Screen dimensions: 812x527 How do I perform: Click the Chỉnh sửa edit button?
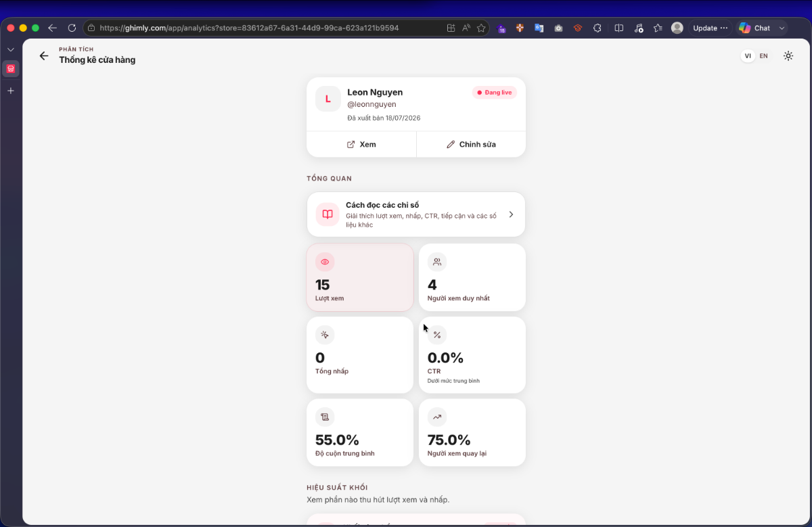[471, 144]
